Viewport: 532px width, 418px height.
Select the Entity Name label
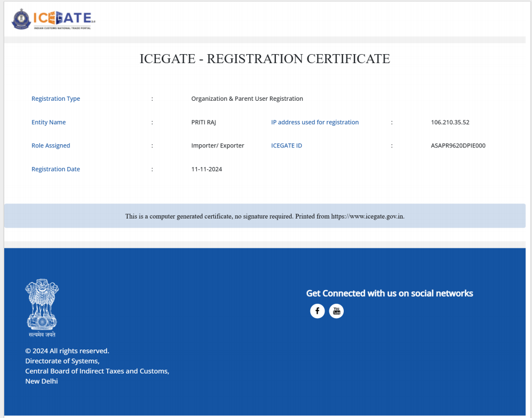tap(49, 122)
